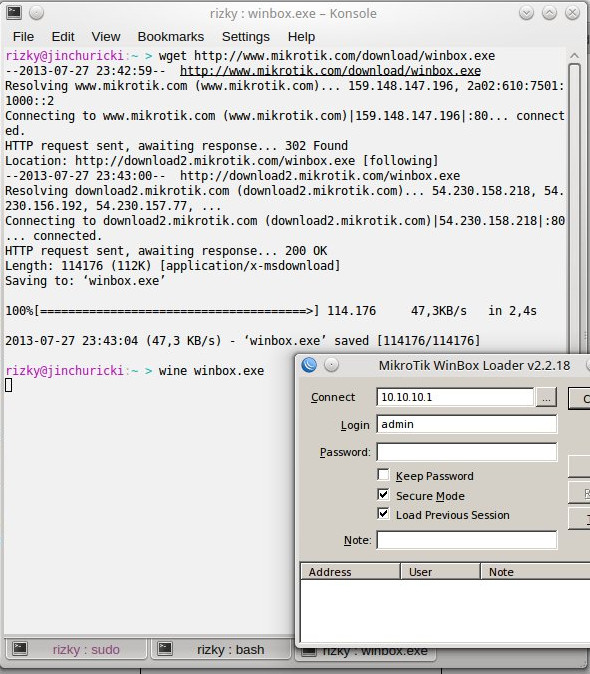Enable the Keep Password checkbox
The width and height of the screenshot is (590, 674).
(383, 475)
